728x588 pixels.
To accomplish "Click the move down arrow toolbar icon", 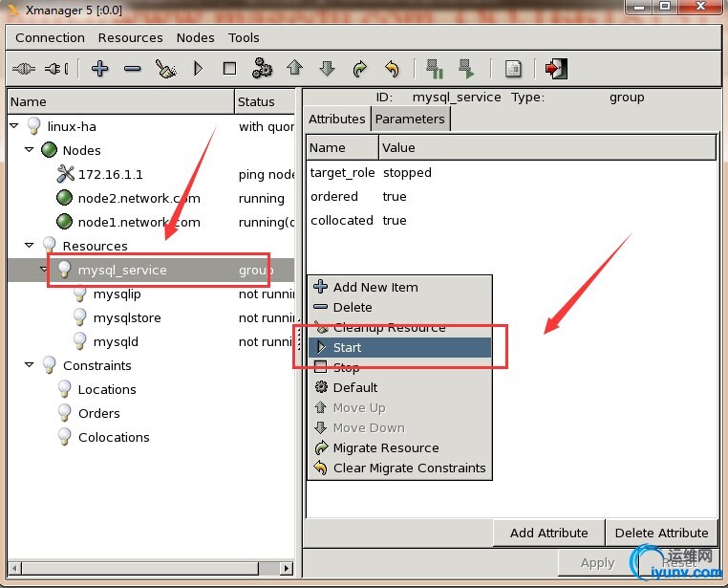I will (x=328, y=68).
